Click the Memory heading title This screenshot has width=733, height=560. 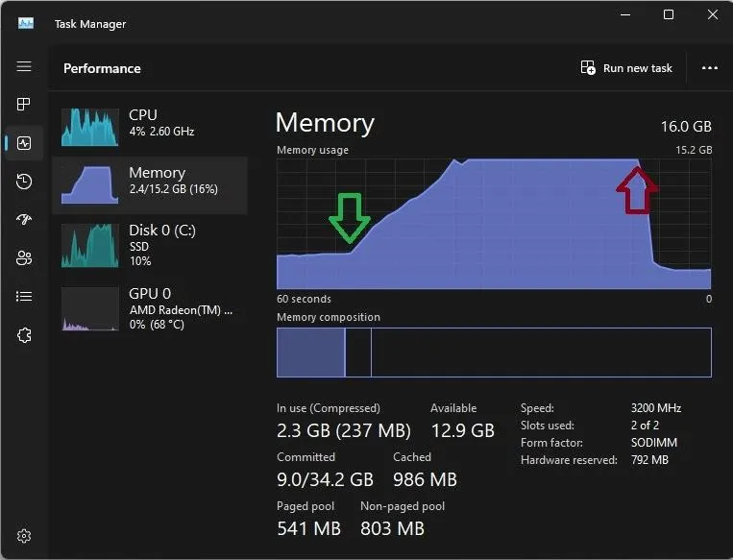tap(325, 123)
